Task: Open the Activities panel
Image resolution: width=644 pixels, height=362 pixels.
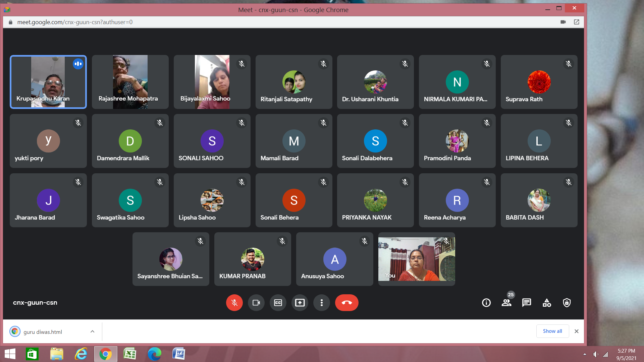Action: [547, 303]
